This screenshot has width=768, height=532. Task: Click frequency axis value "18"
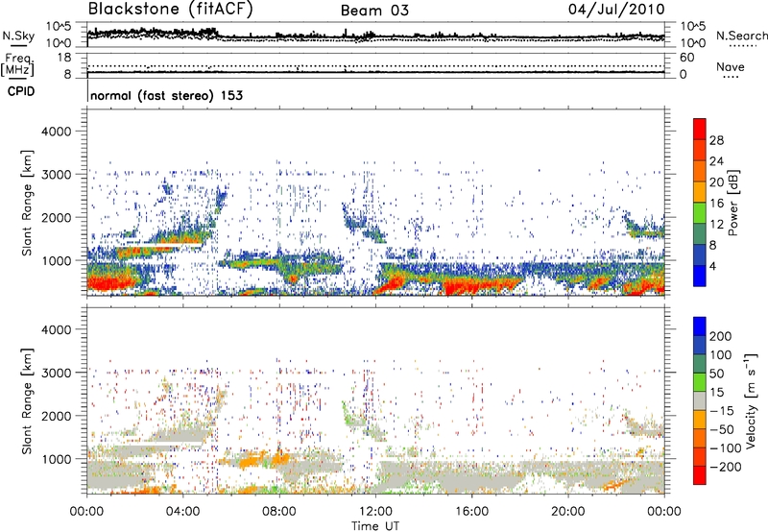click(x=63, y=58)
